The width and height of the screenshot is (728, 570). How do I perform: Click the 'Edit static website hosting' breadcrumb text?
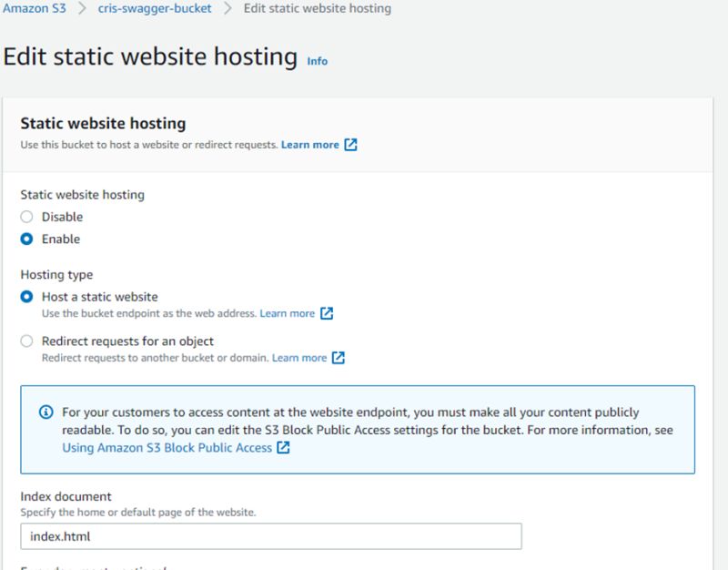click(318, 8)
